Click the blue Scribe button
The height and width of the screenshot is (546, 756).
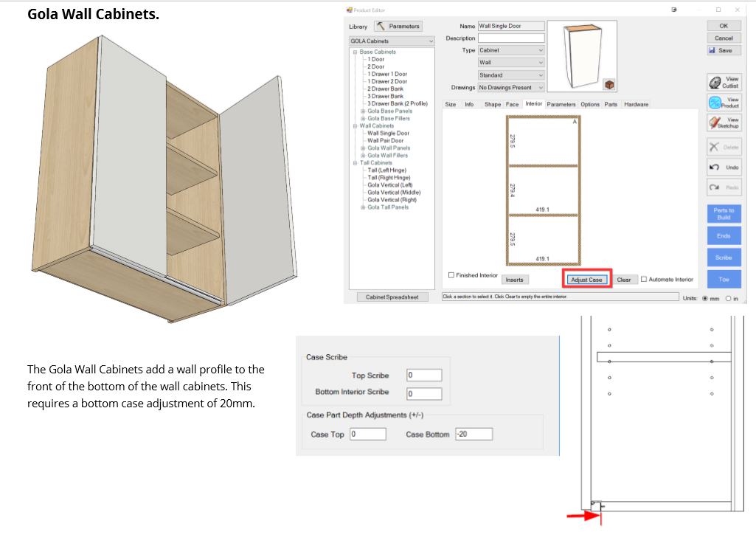pos(723,258)
